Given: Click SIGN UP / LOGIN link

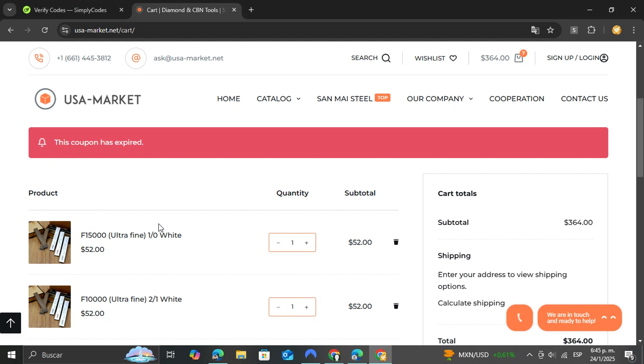Looking at the screenshot, I should point(573,58).
